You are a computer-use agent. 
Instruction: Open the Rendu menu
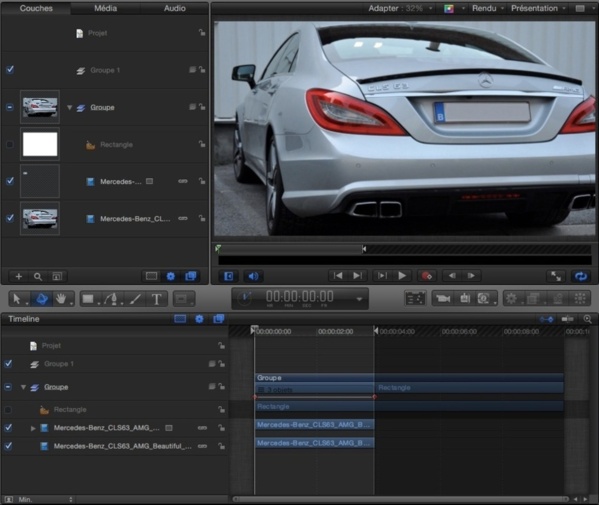click(x=488, y=8)
